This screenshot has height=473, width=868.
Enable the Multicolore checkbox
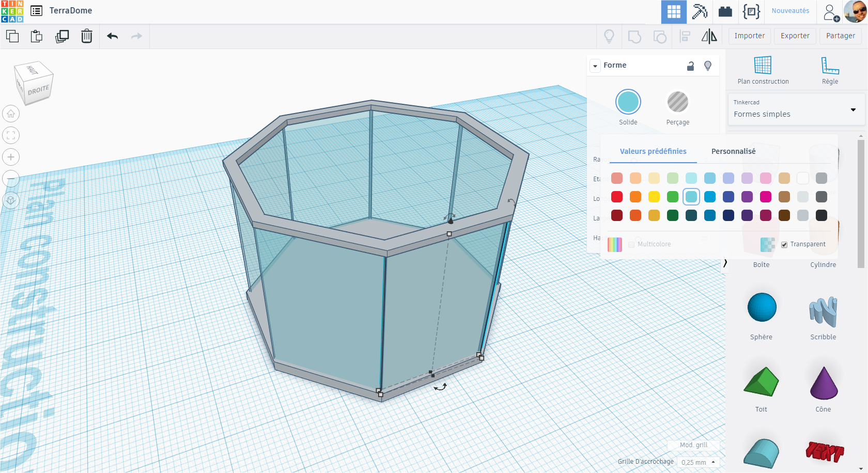631,245
